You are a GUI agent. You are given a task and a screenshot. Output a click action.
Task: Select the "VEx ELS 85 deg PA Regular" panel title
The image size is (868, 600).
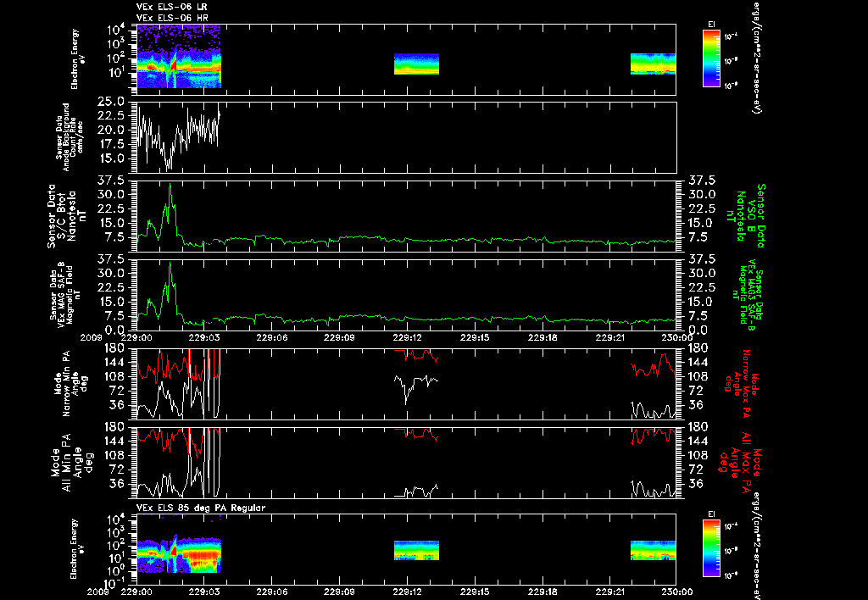click(x=201, y=508)
